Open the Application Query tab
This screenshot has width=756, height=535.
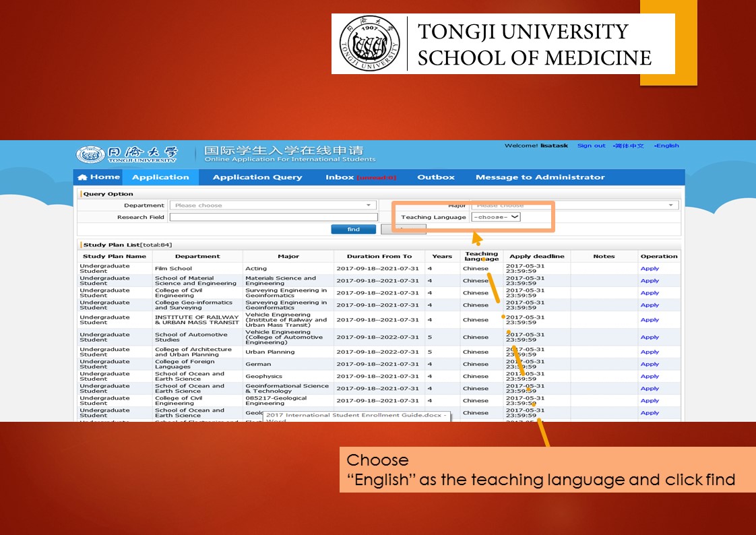coord(257,177)
